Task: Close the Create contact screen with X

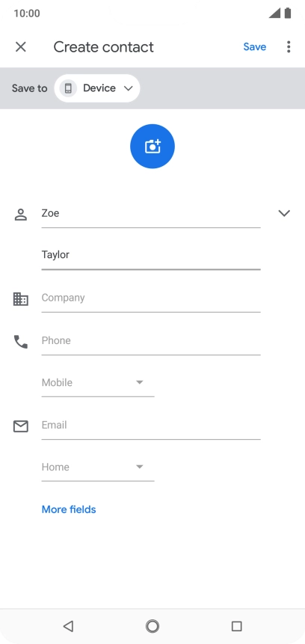Action: tap(20, 47)
